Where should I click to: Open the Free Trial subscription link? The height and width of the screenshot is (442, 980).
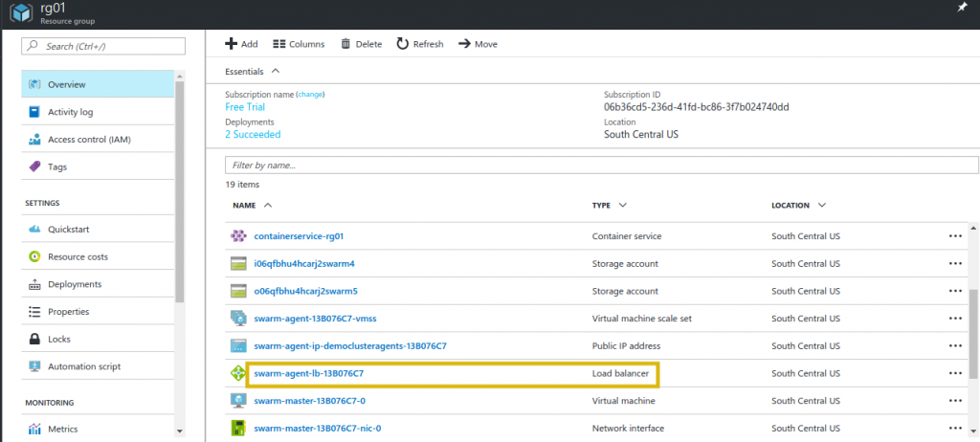click(x=245, y=107)
